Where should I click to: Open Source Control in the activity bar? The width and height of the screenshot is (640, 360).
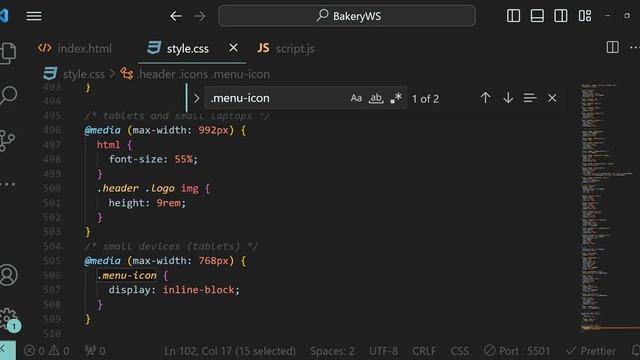click(7, 141)
